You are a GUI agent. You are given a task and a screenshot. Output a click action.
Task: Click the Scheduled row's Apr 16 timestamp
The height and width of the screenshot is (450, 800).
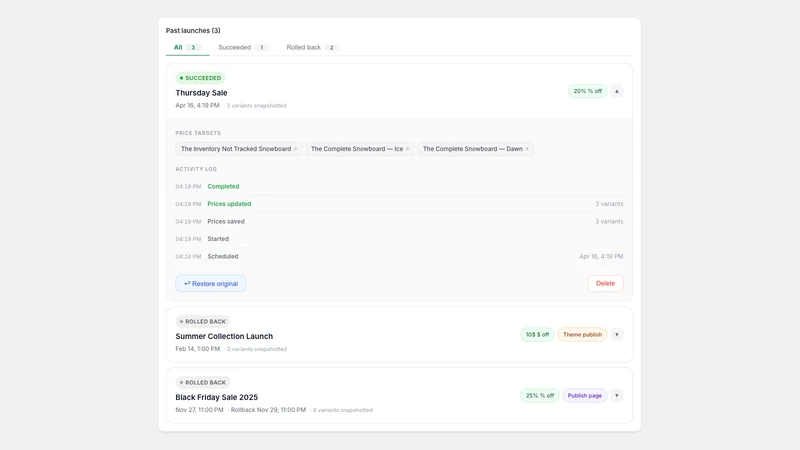coord(601,256)
